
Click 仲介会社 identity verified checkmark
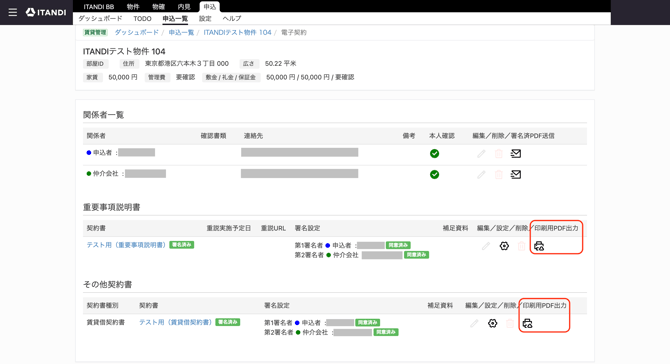click(435, 174)
